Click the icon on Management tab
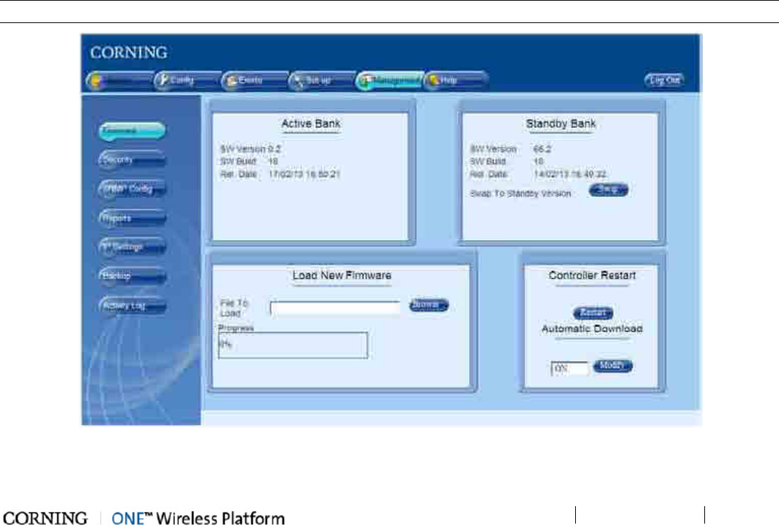This screenshot has width=779, height=532. pyautogui.click(x=366, y=81)
